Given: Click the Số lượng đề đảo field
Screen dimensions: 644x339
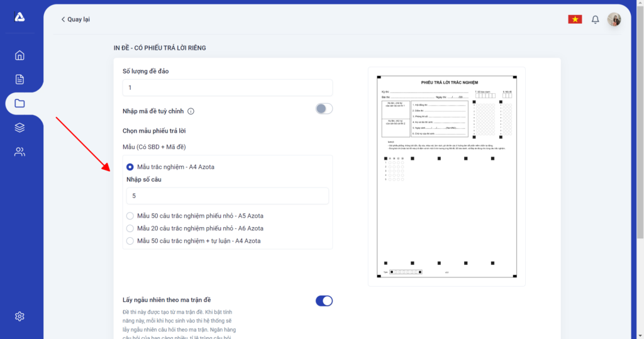Looking at the screenshot, I should pyautogui.click(x=228, y=87).
